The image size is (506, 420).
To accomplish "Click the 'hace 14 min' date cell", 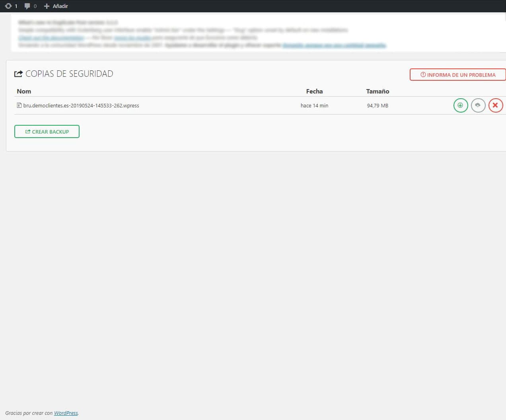I will [314, 105].
